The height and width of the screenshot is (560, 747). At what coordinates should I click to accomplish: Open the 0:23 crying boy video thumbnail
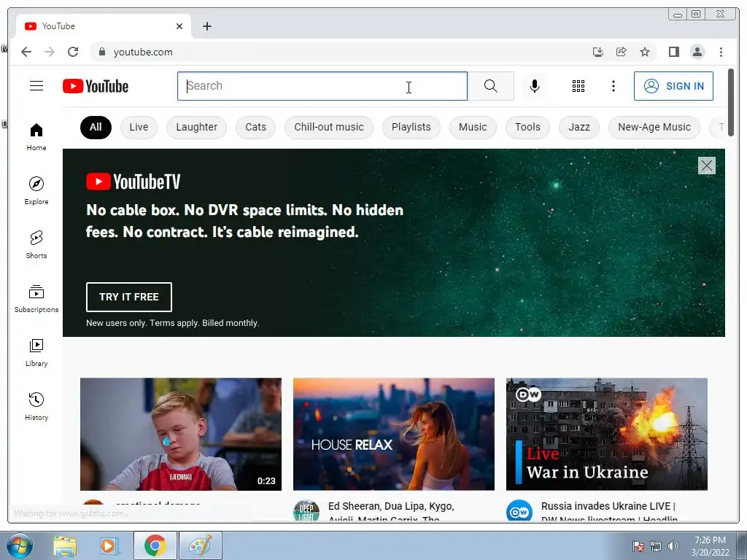[x=181, y=435]
